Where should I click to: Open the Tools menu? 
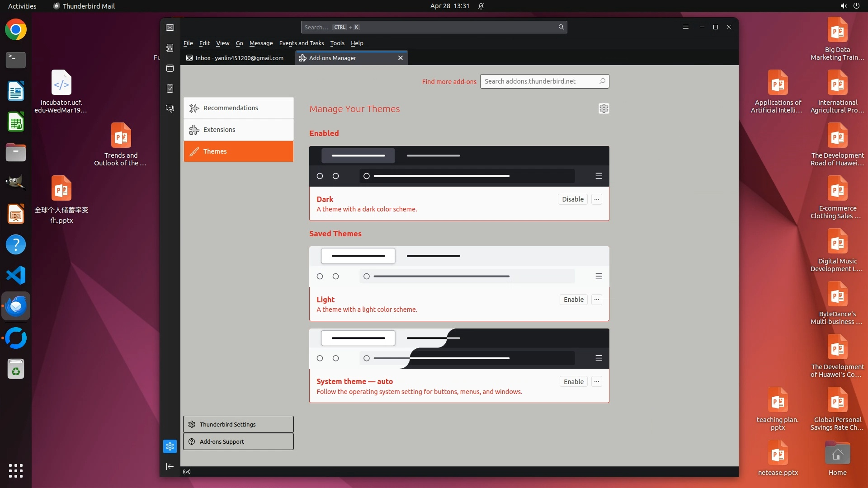(337, 43)
